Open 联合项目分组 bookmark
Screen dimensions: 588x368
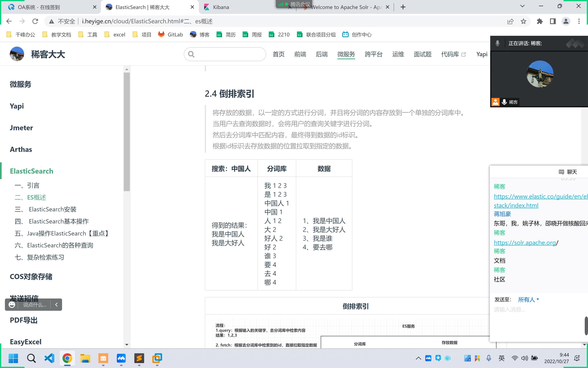316,35
